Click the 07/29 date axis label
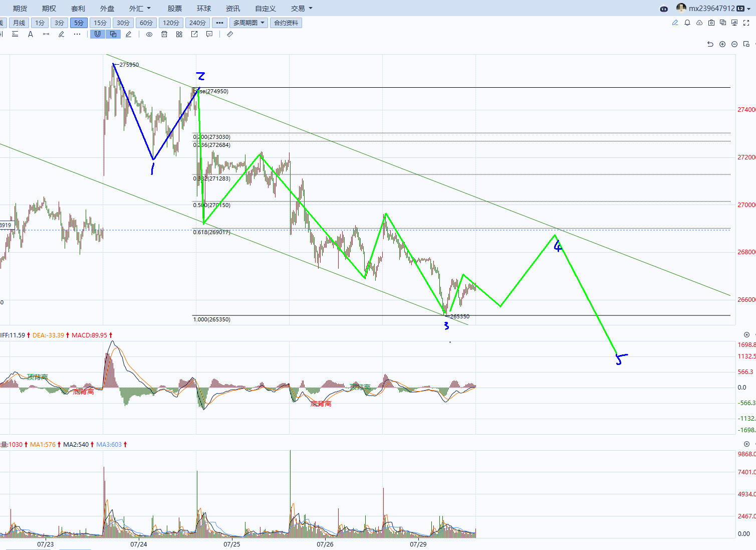 coord(418,544)
